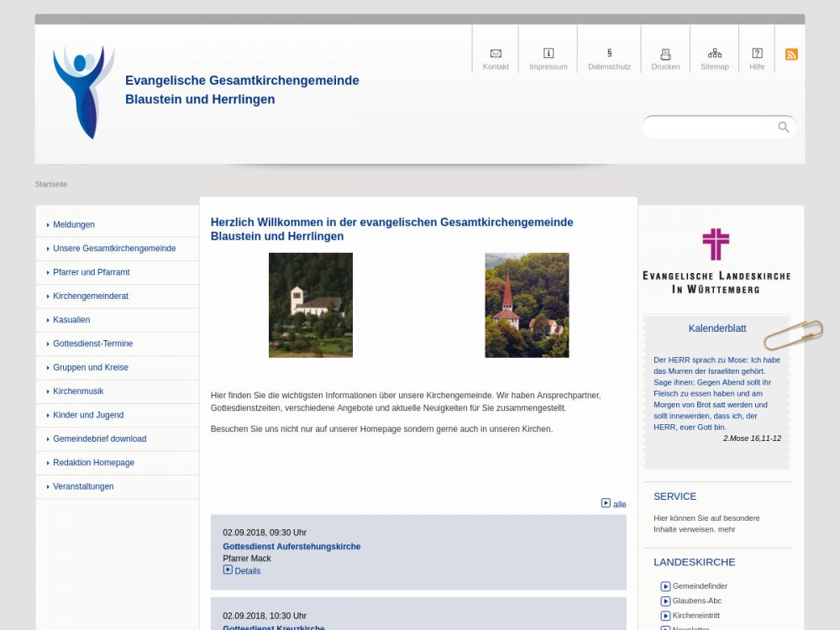This screenshot has width=840, height=630.
Task: Open the Kontakt envelope icon
Action: [496, 54]
